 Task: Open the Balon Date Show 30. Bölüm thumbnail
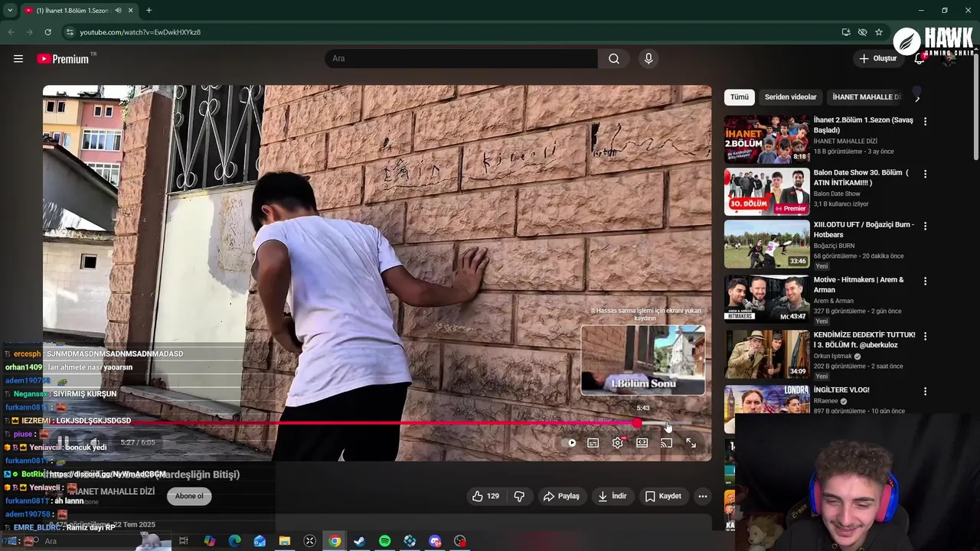click(x=766, y=192)
